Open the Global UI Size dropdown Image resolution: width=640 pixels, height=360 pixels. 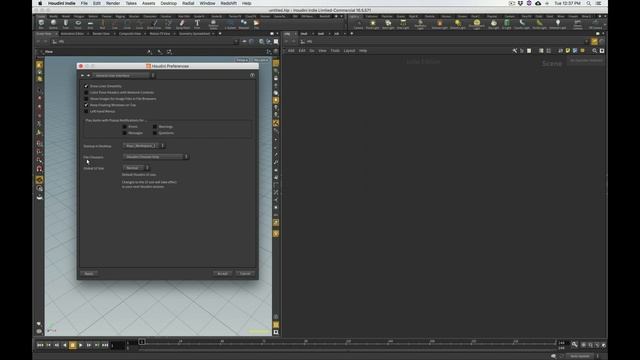(136, 168)
